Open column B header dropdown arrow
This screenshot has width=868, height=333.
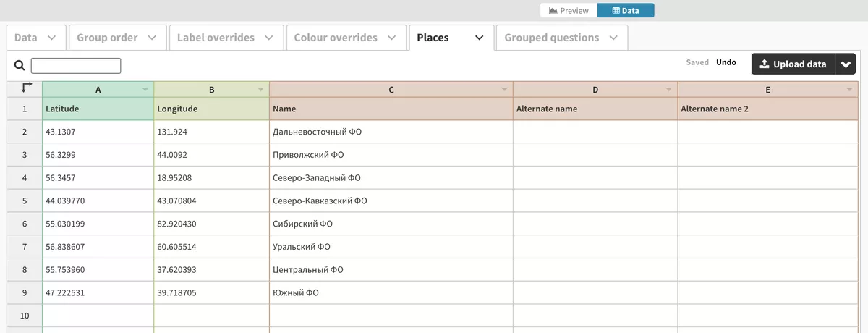261,90
